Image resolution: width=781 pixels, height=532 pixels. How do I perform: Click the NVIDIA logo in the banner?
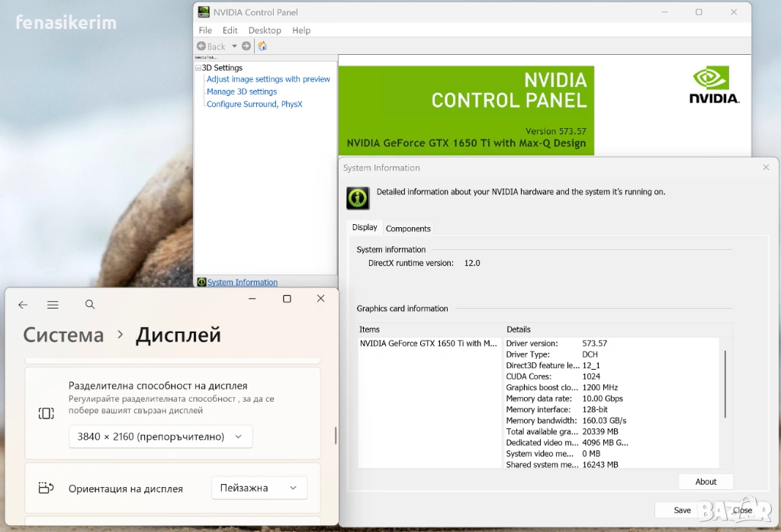pos(714,85)
